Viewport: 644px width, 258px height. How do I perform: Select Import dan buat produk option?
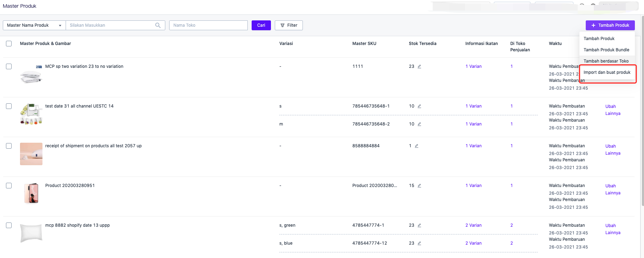[x=607, y=72]
